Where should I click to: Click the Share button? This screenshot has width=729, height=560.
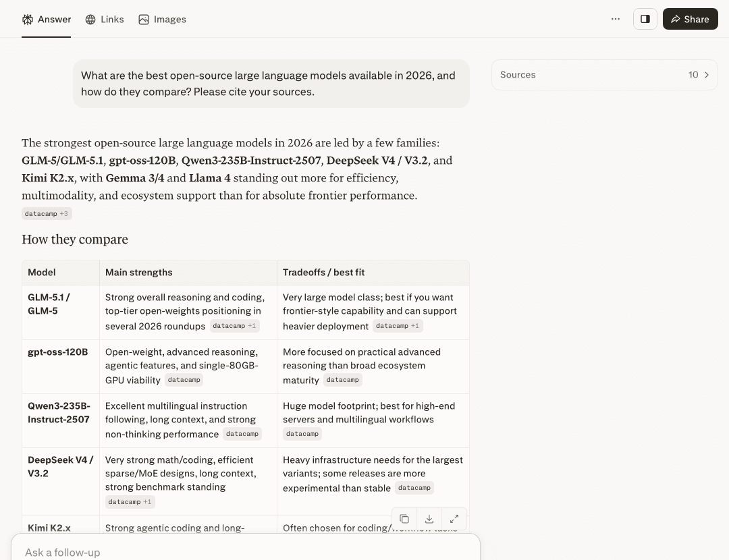690,19
